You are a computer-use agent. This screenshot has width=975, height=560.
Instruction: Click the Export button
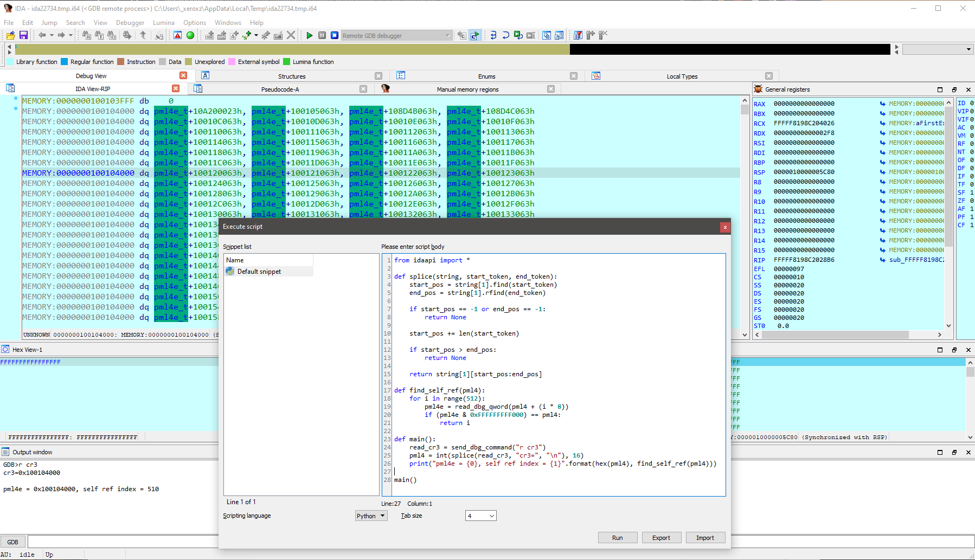(x=661, y=538)
